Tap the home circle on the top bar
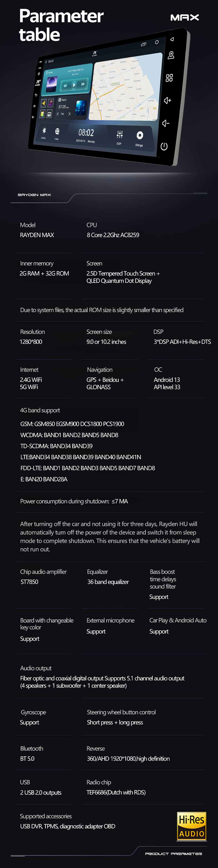Screen dimensions: 218x868 click(156, 42)
